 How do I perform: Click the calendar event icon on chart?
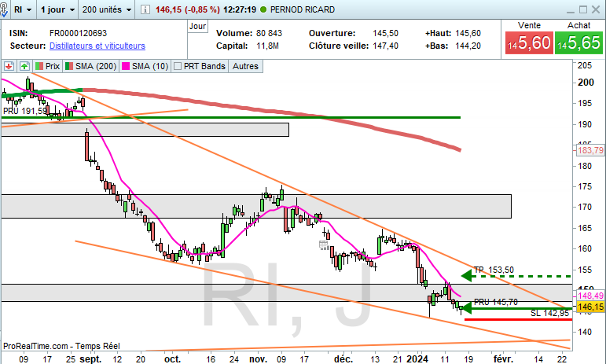[x=324, y=245]
